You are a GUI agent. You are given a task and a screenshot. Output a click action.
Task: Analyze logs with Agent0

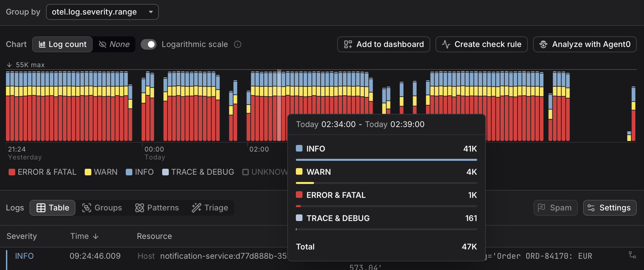click(x=584, y=44)
